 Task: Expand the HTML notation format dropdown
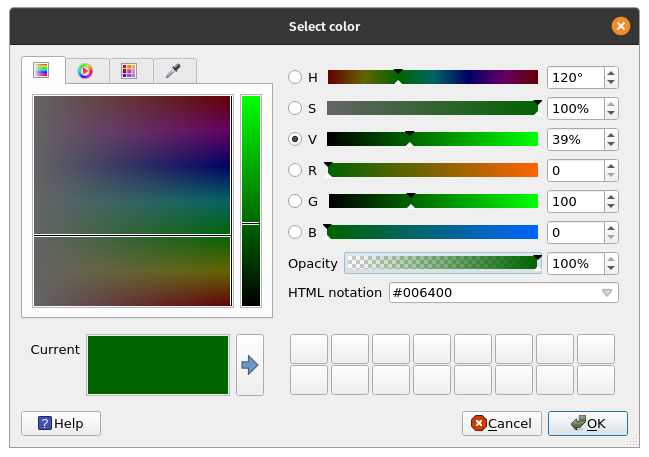tap(607, 293)
